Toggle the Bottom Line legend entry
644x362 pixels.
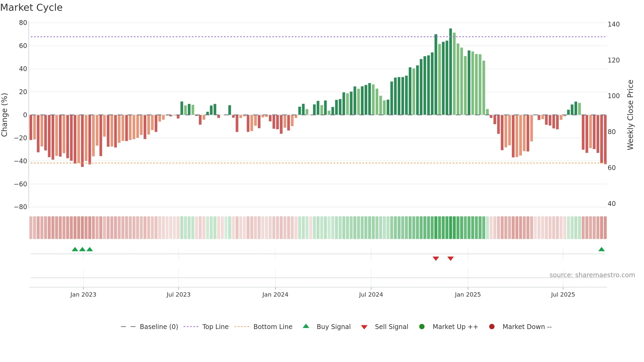pyautogui.click(x=264, y=327)
